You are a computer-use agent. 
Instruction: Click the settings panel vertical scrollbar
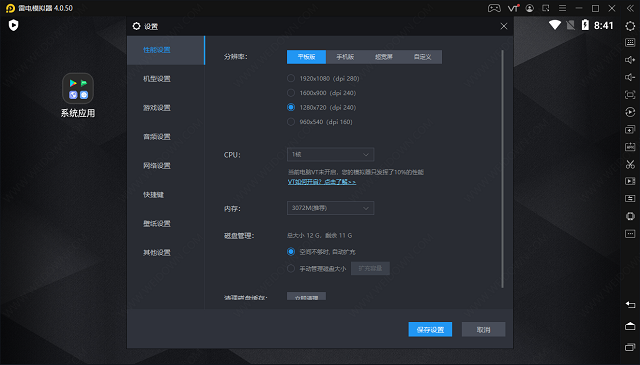tap(502, 169)
